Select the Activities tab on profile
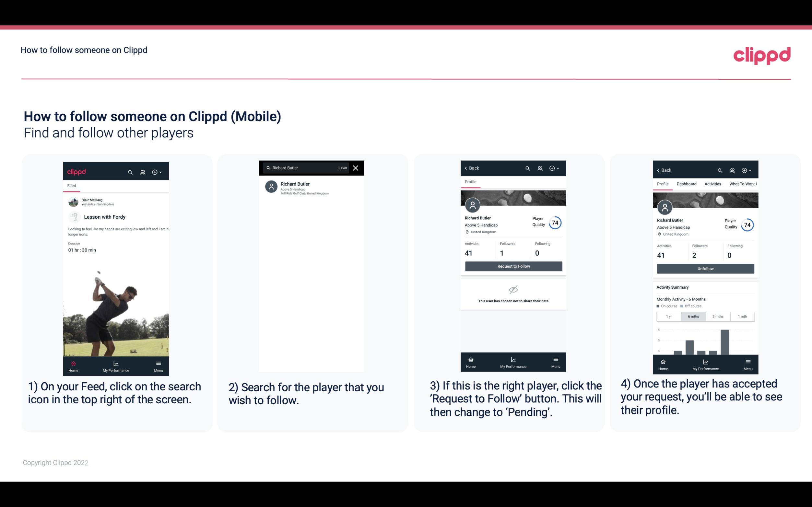This screenshot has width=812, height=507. (x=713, y=184)
